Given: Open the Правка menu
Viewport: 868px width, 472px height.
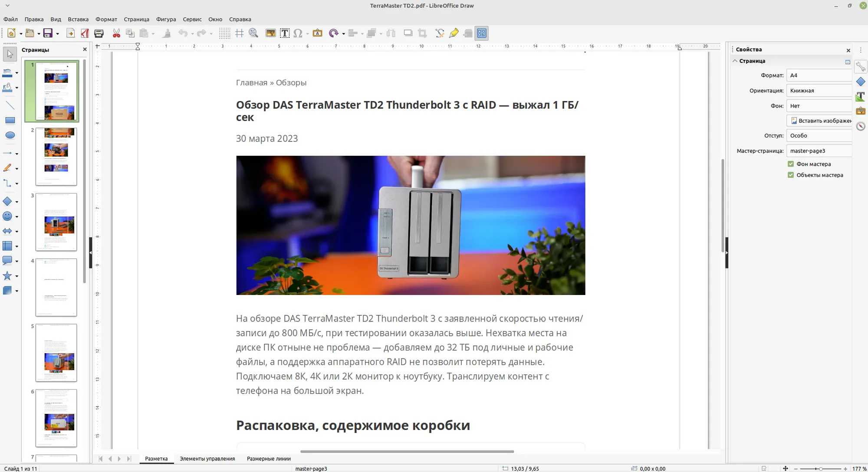Looking at the screenshot, I should pos(34,20).
